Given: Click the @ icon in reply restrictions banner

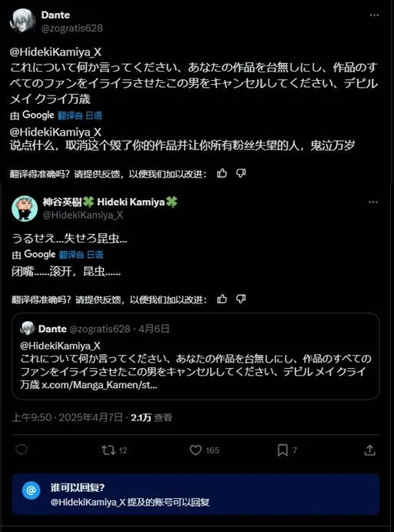Looking at the screenshot, I should pos(32,490).
